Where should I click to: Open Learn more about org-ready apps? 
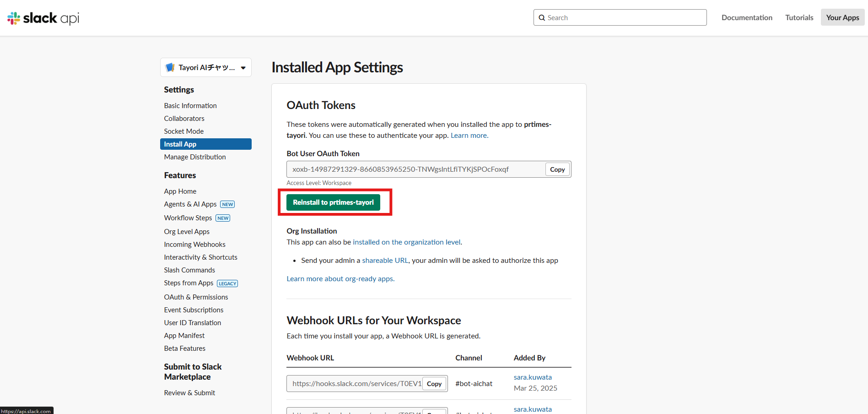tap(340, 279)
